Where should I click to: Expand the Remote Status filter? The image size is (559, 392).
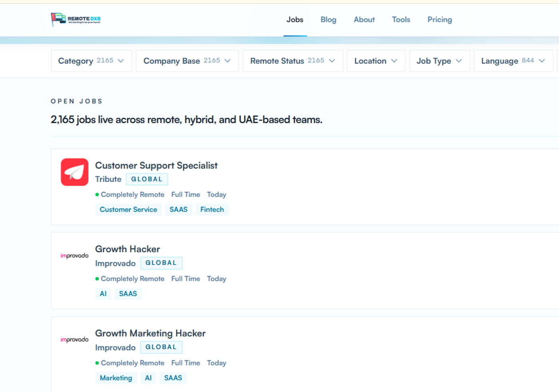coord(293,61)
